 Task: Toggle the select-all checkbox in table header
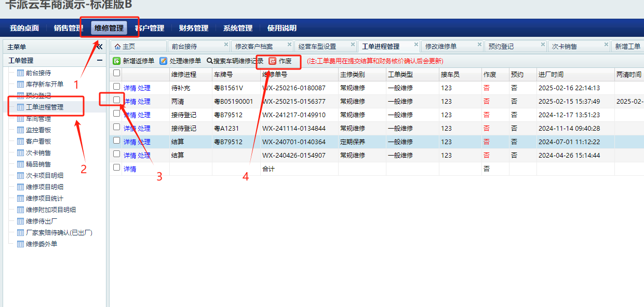coord(117,74)
